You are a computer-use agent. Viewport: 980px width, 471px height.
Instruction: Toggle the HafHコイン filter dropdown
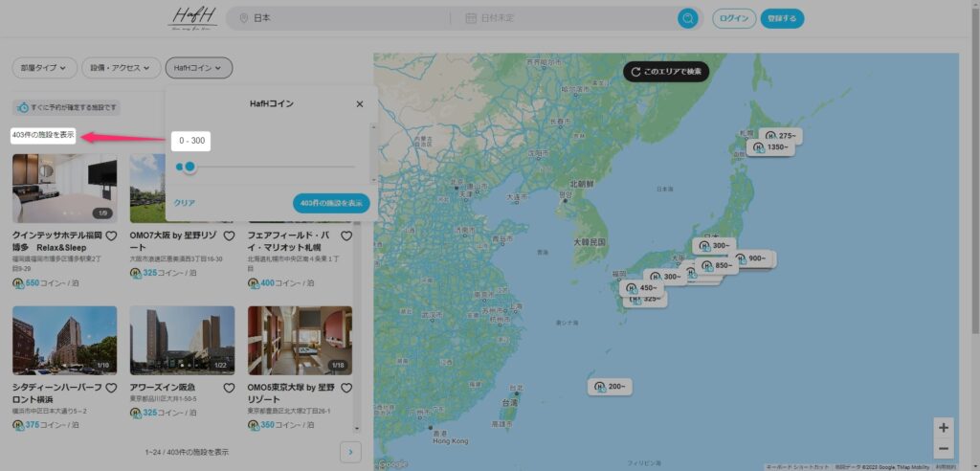(199, 68)
